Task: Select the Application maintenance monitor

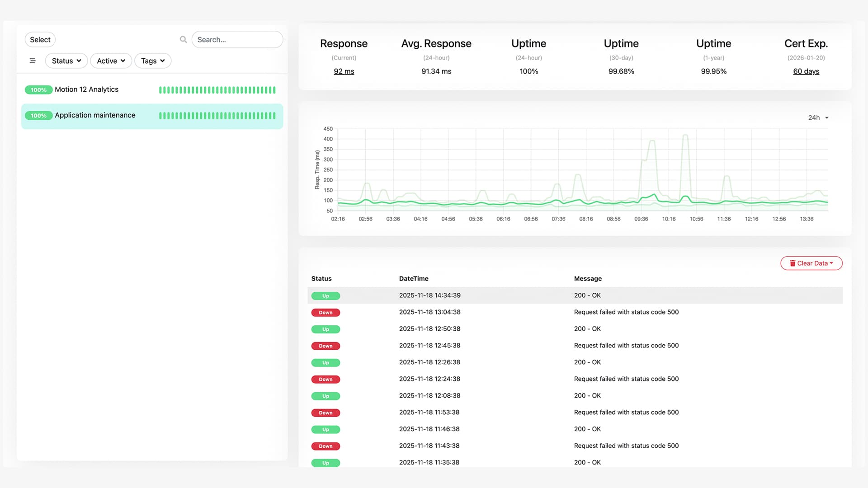Action: (x=95, y=115)
